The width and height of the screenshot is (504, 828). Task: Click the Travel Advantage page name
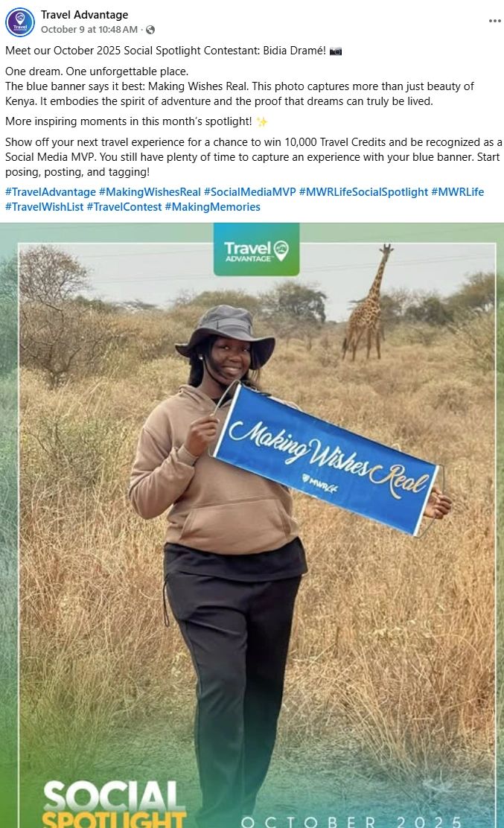pos(84,15)
